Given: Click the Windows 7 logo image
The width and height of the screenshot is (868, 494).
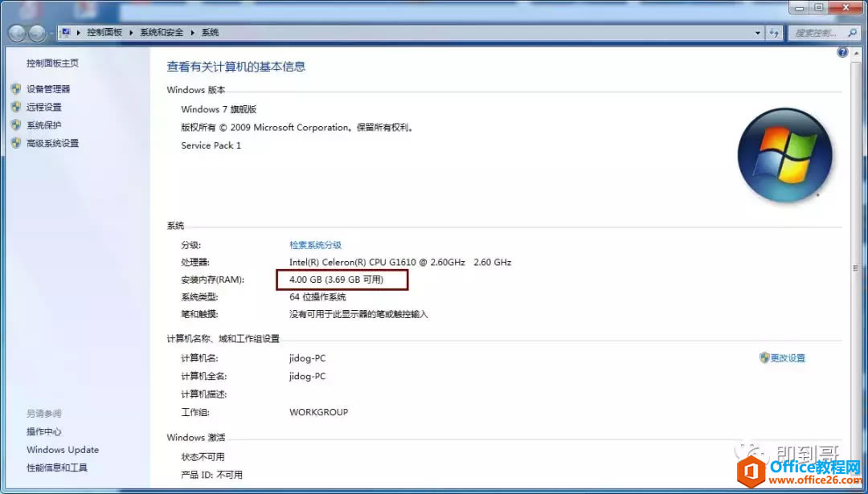Looking at the screenshot, I should pyautogui.click(x=784, y=154).
